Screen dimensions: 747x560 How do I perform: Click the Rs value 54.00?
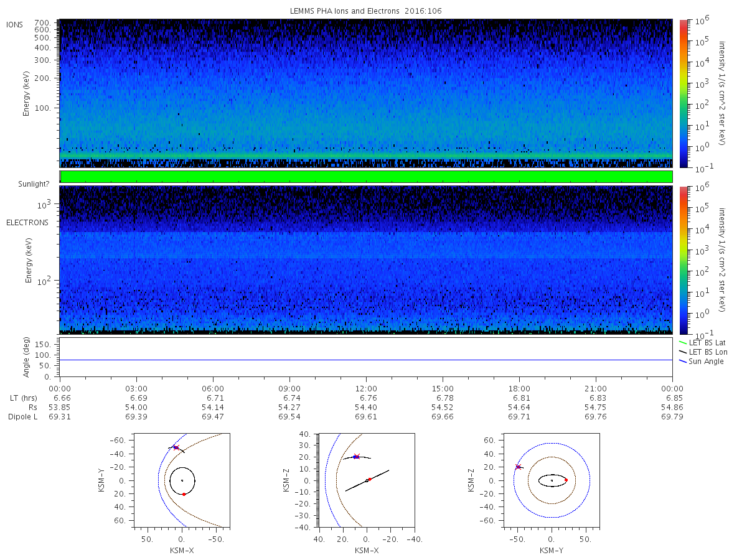136,407
